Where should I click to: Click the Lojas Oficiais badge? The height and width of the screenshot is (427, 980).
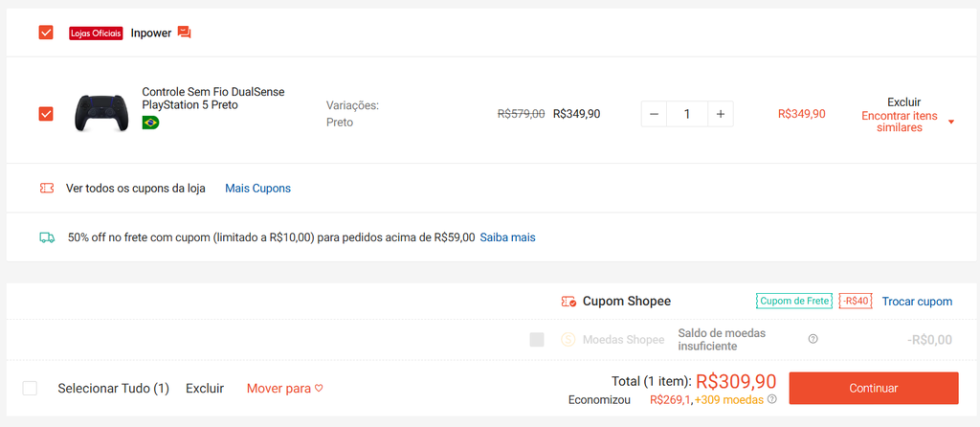96,34
